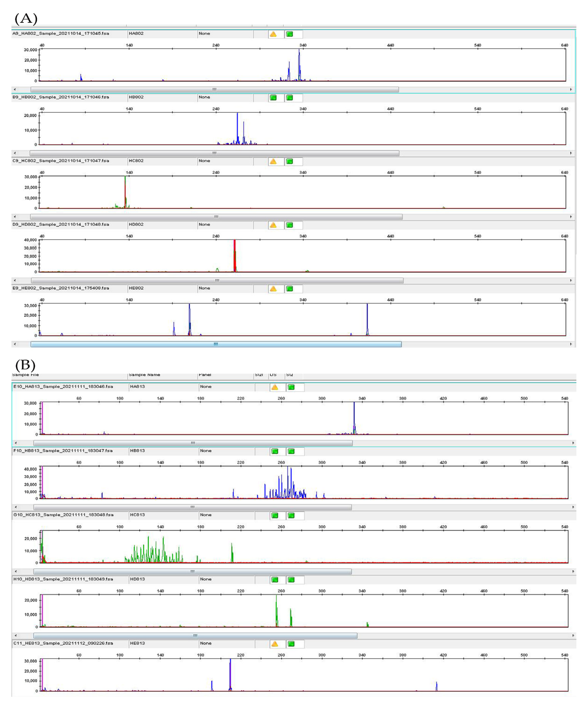The image size is (588, 708).
Task: Select sample file A9_HA802_Sample_20211014_171045.fsa
Action: [x=61, y=34]
